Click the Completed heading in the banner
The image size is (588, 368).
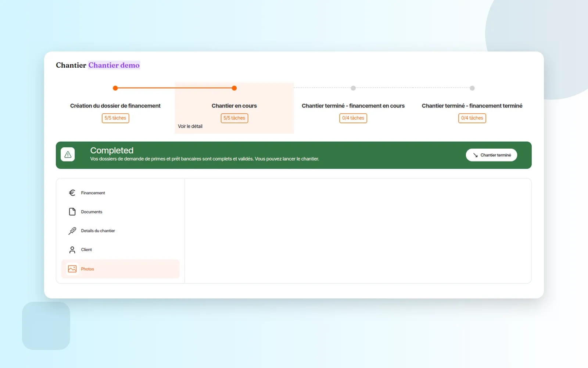click(112, 151)
